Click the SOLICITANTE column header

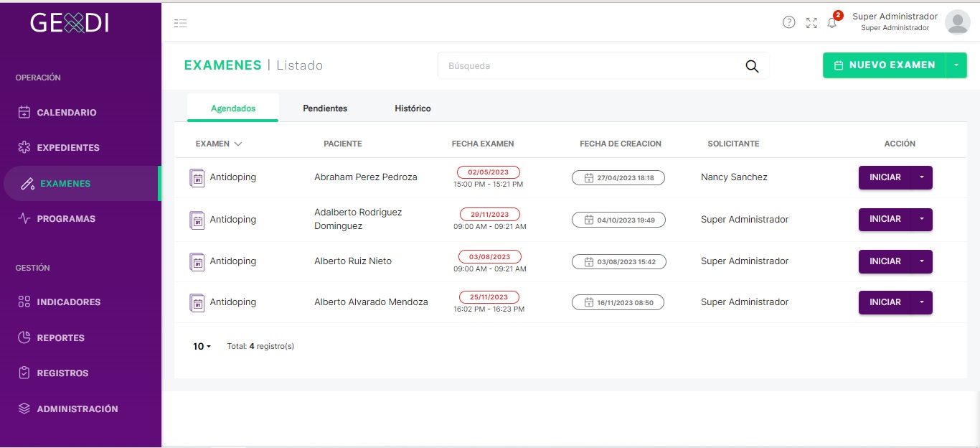(x=733, y=144)
